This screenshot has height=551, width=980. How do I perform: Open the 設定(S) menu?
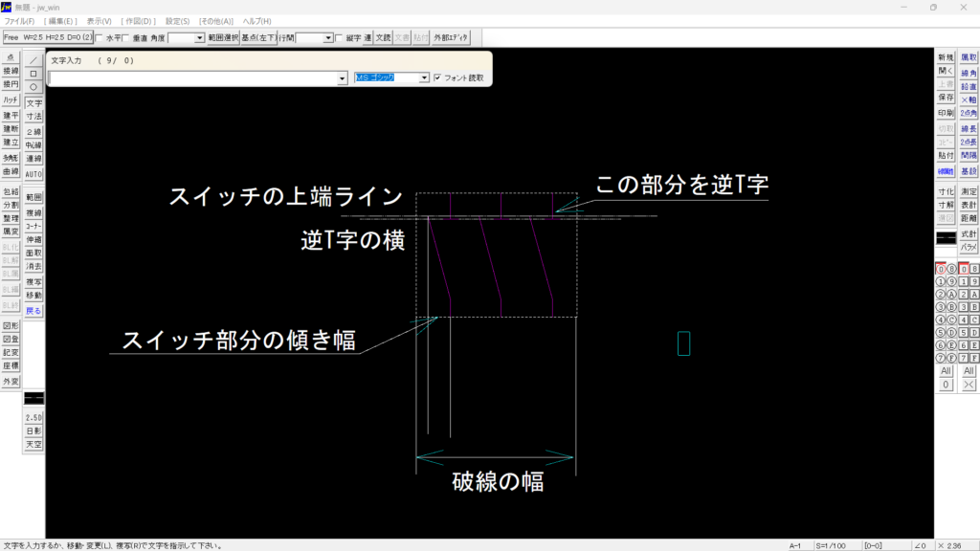177,20
